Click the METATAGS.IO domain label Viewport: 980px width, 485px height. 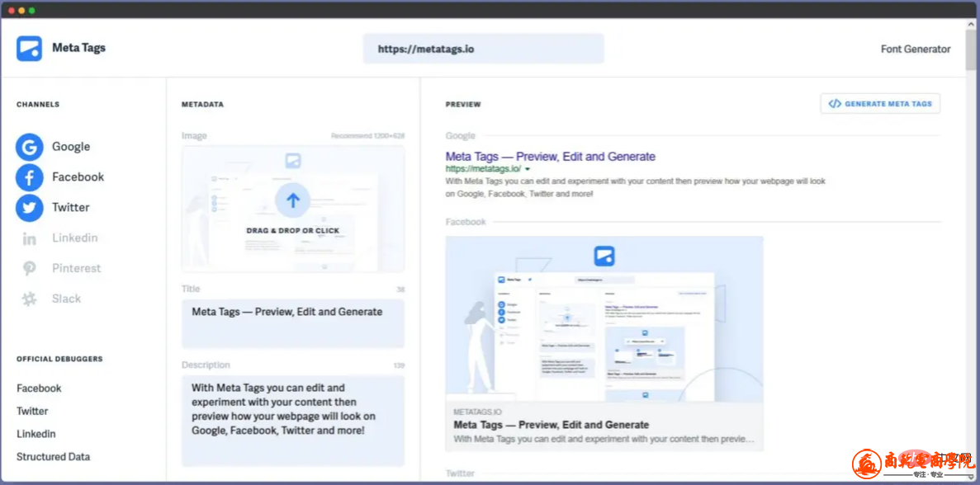[x=477, y=412]
